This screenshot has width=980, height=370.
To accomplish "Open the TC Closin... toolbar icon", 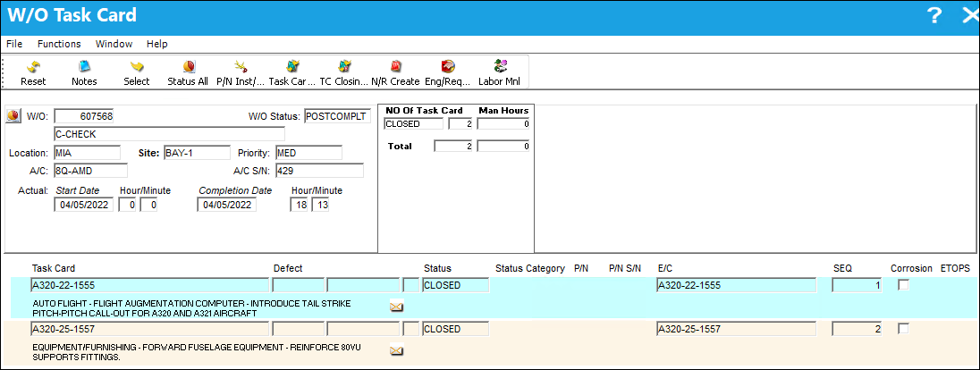I will pos(343,66).
